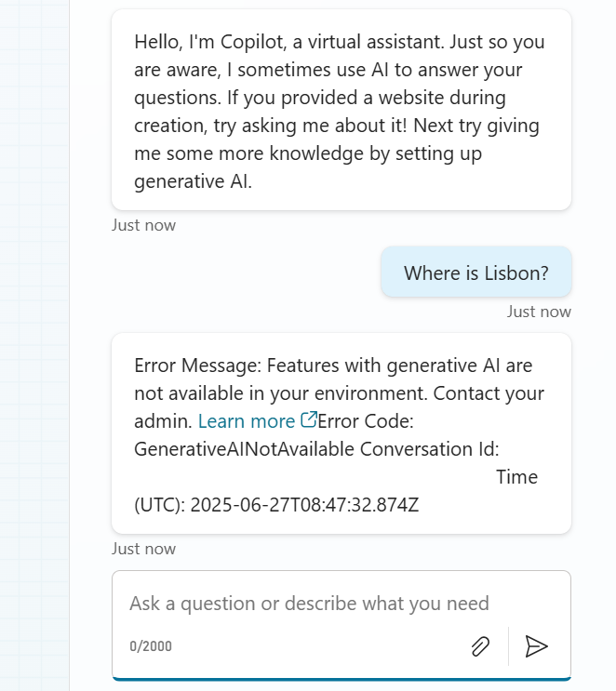Click 'Just now' timestamp below the error message
This screenshot has height=691, width=616.
click(x=143, y=549)
